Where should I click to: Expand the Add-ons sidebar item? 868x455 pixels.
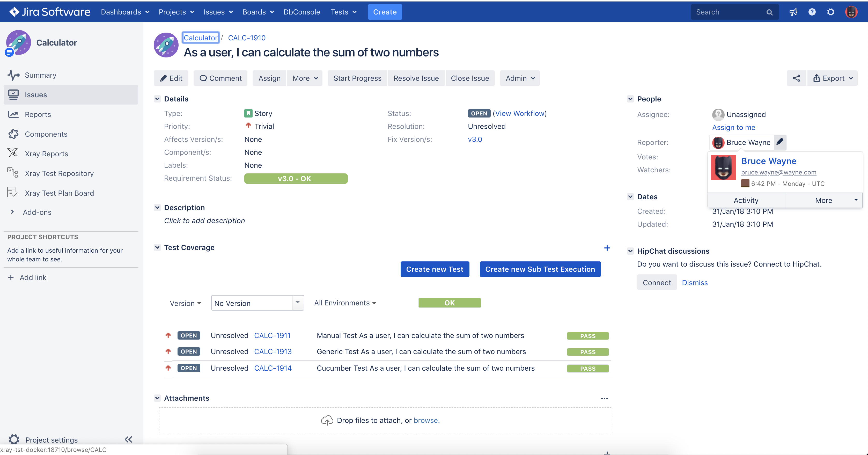[12, 212]
